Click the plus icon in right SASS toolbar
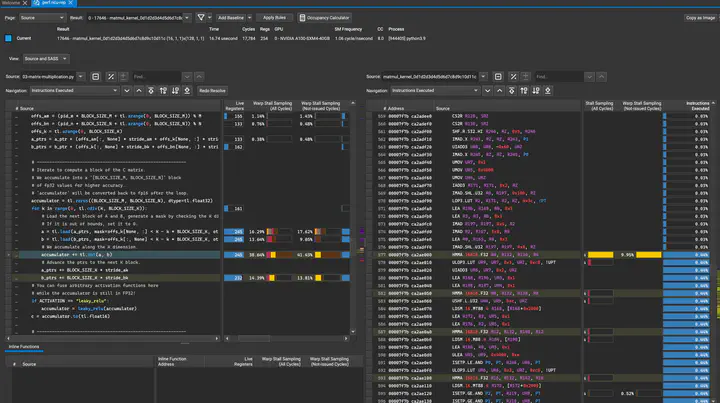 point(525,77)
